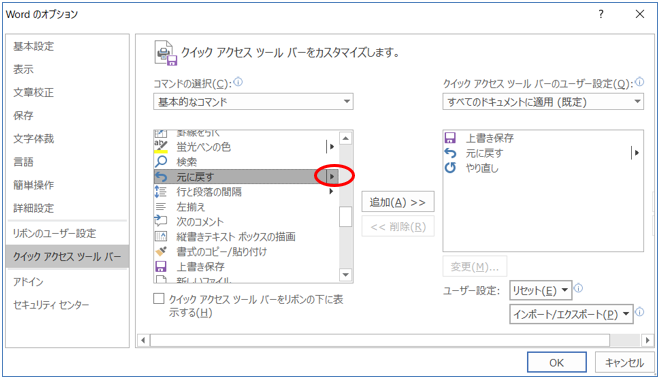Open the アドイン category
The height and width of the screenshot is (378, 659).
(28, 282)
